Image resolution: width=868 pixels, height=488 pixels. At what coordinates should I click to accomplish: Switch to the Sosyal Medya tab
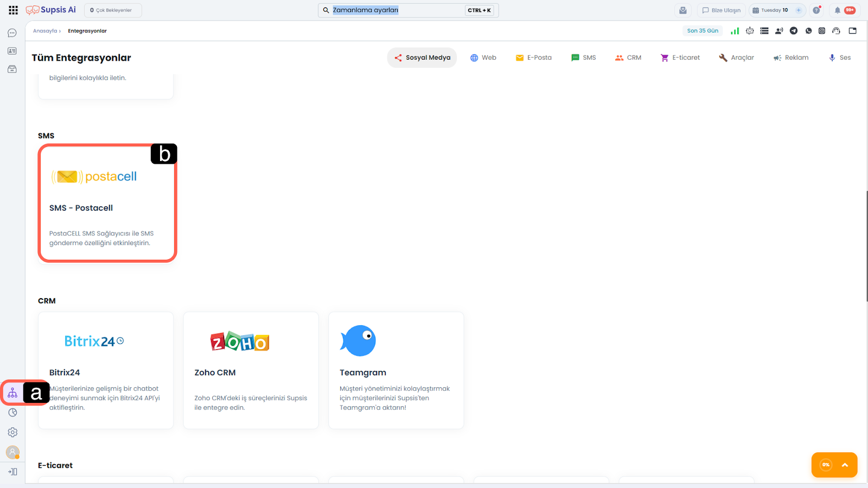[422, 57]
